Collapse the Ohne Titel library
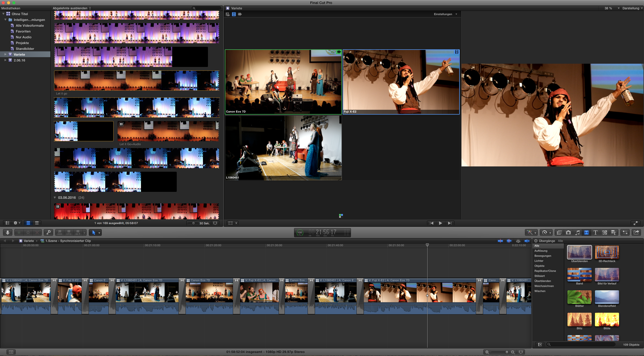This screenshot has width=644, height=356. click(3, 14)
